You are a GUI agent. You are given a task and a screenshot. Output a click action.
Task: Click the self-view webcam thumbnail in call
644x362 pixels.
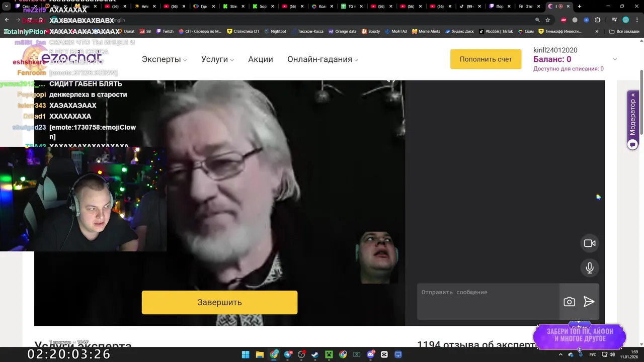[x=378, y=257]
